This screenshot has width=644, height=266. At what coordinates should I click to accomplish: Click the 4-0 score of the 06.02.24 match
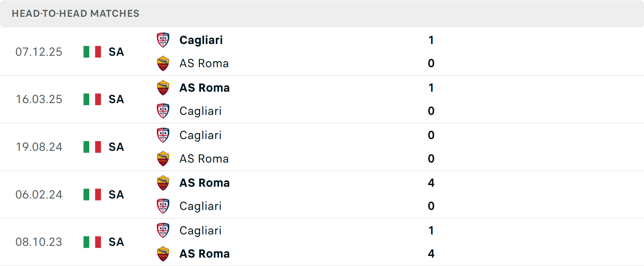click(431, 195)
